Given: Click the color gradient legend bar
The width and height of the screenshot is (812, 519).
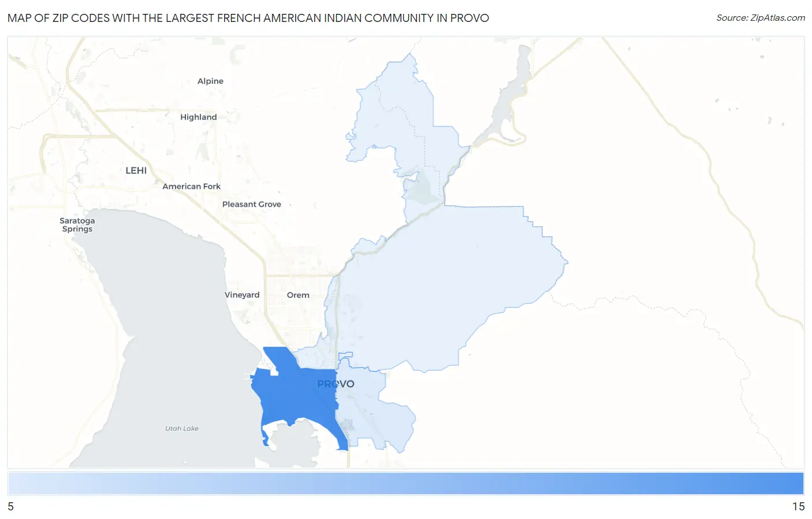Looking at the screenshot, I should coord(406,484).
